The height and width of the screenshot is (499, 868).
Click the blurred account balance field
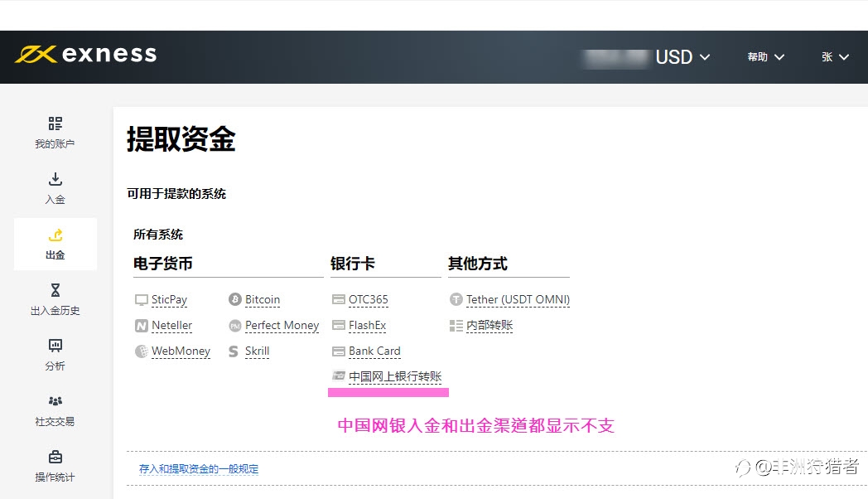[x=615, y=58]
